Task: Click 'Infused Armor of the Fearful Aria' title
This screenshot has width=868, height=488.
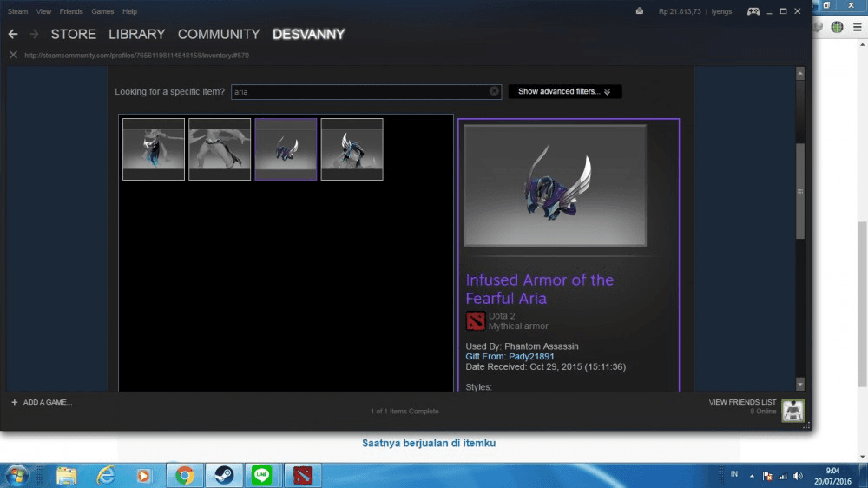Action: pyautogui.click(x=539, y=289)
